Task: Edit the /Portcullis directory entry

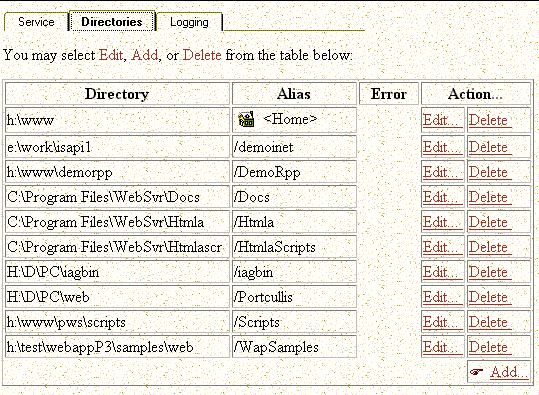Action: coord(442,297)
